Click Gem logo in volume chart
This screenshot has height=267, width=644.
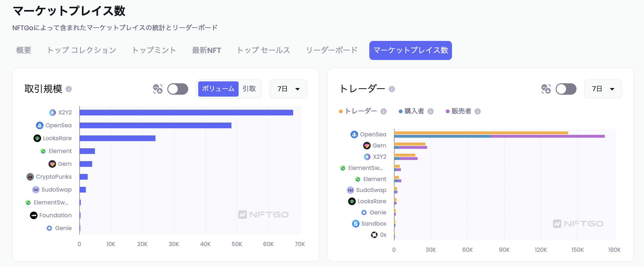coord(52,164)
